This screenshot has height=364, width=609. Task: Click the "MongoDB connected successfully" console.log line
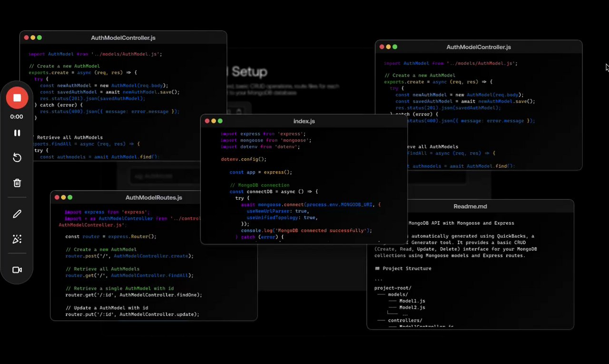coord(306,230)
